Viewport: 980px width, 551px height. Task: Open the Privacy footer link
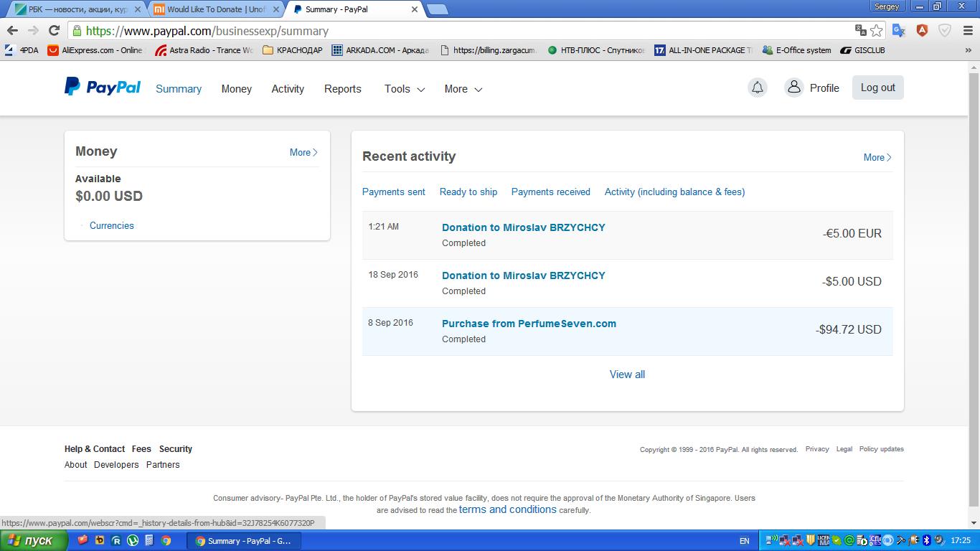point(817,449)
